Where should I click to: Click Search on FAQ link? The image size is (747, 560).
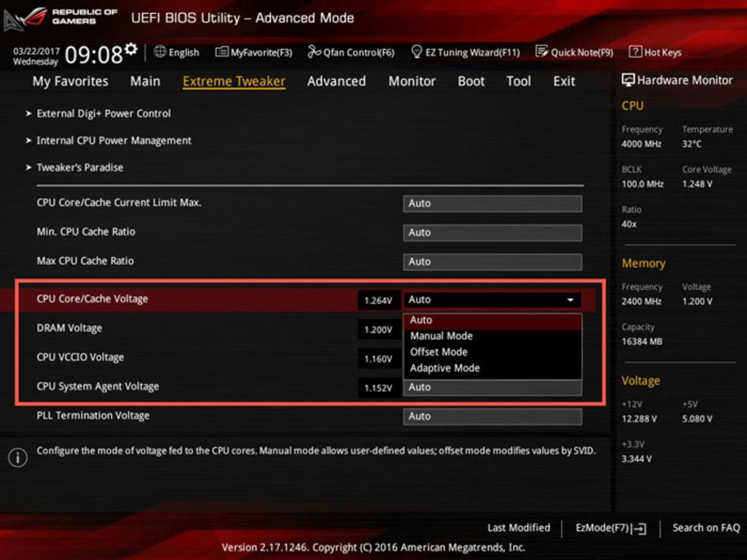pos(706,528)
